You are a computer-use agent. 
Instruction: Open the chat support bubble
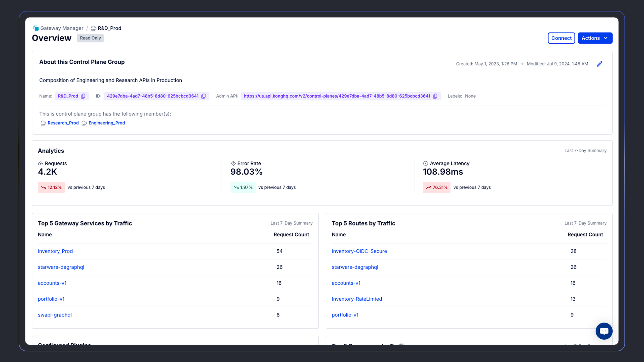point(604,331)
